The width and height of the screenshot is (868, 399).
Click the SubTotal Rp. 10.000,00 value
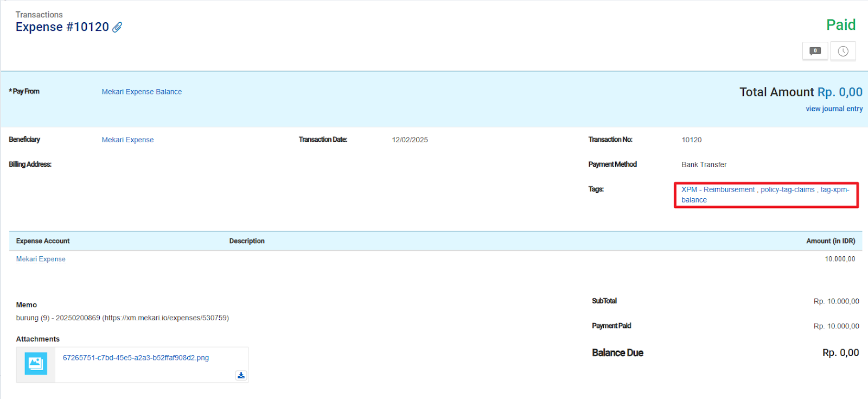836,301
